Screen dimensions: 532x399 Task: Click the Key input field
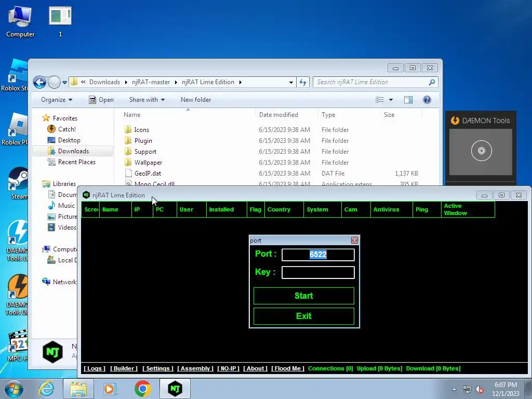tap(318, 272)
